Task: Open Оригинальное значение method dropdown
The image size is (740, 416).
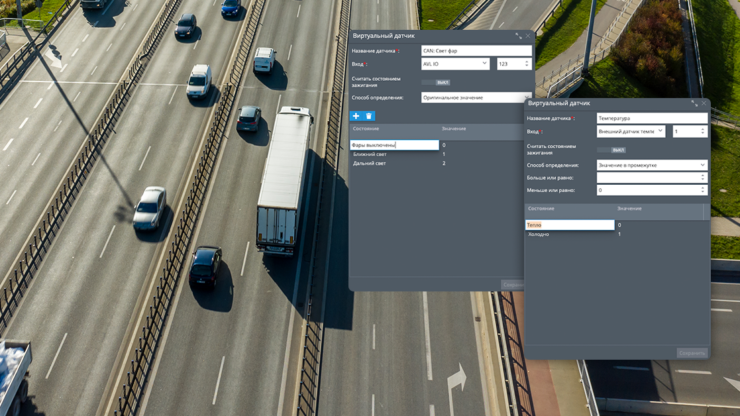Action: 476,98
